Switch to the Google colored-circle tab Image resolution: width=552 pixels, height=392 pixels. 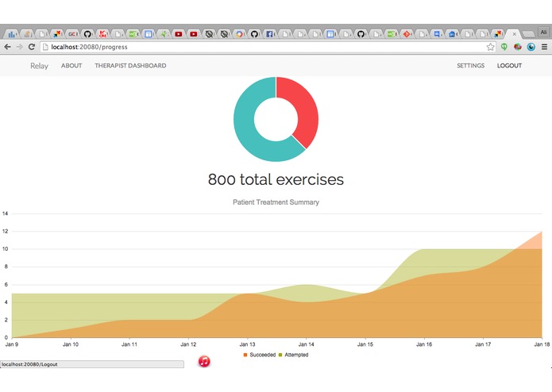239,34
